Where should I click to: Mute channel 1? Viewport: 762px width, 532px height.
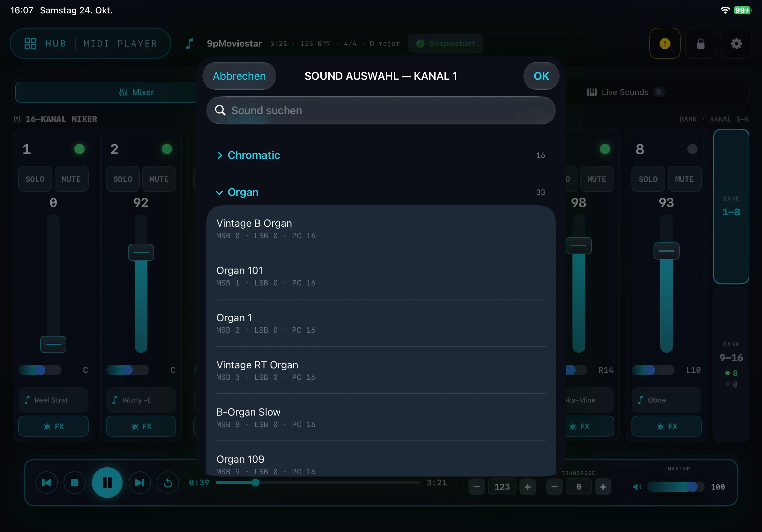coord(71,179)
